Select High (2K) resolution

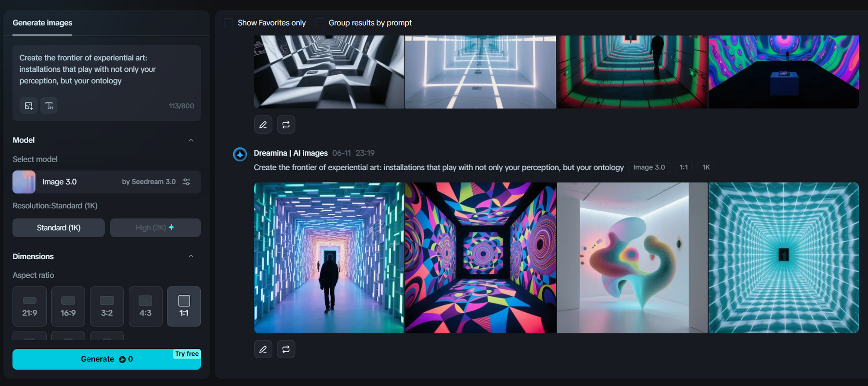coord(156,228)
